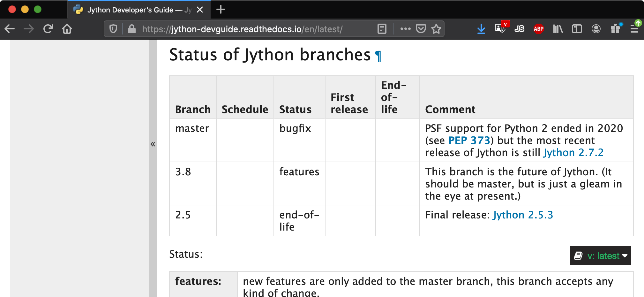This screenshot has height=297, width=644.
Task: Open a new browser tab
Action: pos(221,10)
